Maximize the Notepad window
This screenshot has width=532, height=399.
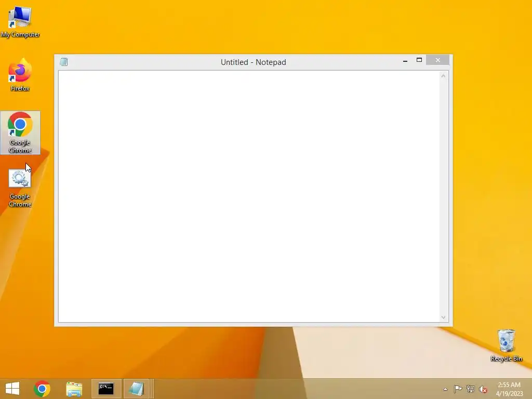point(419,60)
